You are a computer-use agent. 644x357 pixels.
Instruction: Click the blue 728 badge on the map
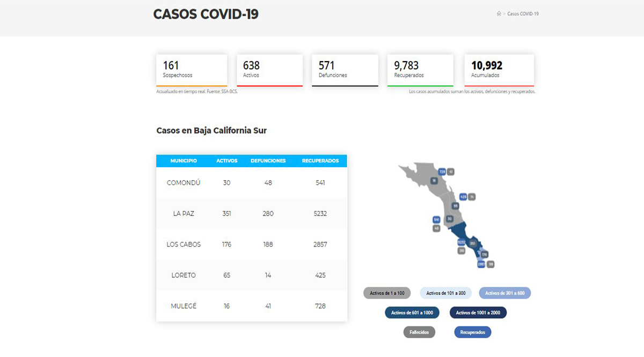tap(442, 172)
